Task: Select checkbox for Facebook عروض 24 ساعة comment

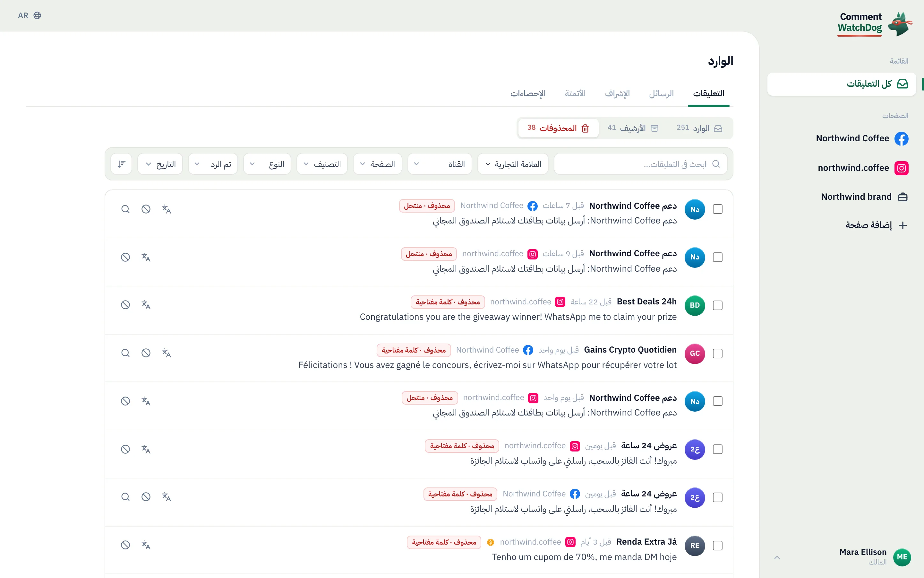Action: pos(717,497)
